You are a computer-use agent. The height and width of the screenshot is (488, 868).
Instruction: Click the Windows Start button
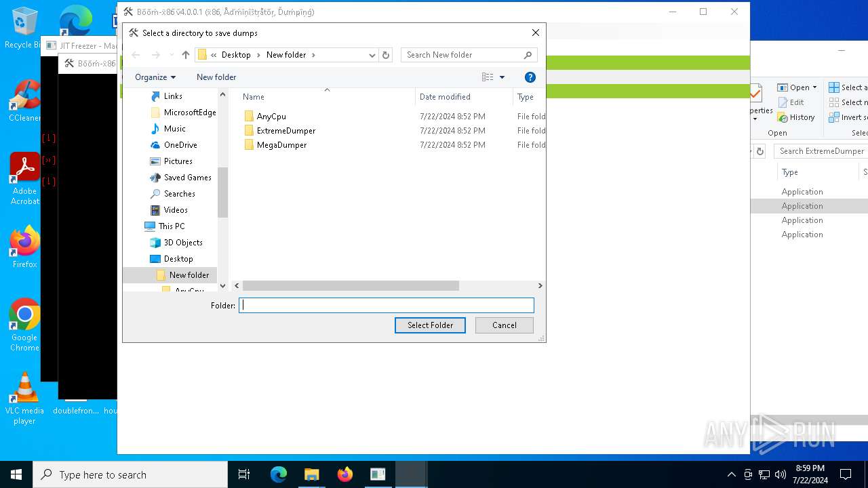click(16, 474)
